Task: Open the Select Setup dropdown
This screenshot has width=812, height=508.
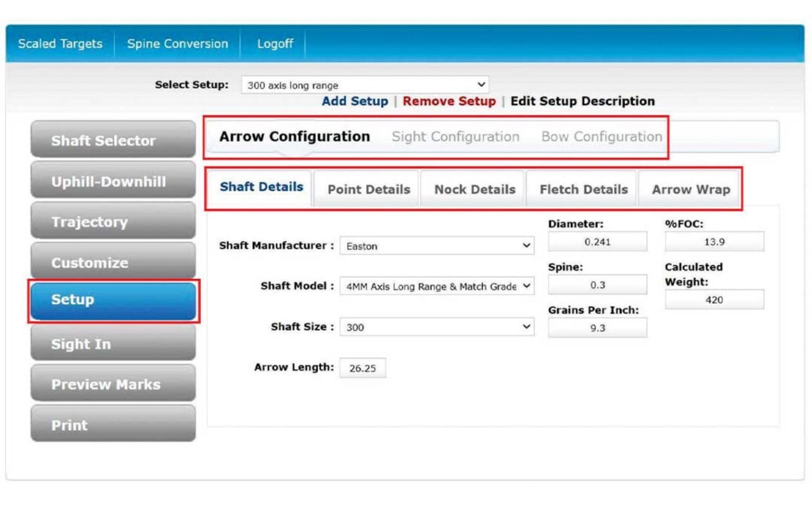Action: [x=365, y=85]
